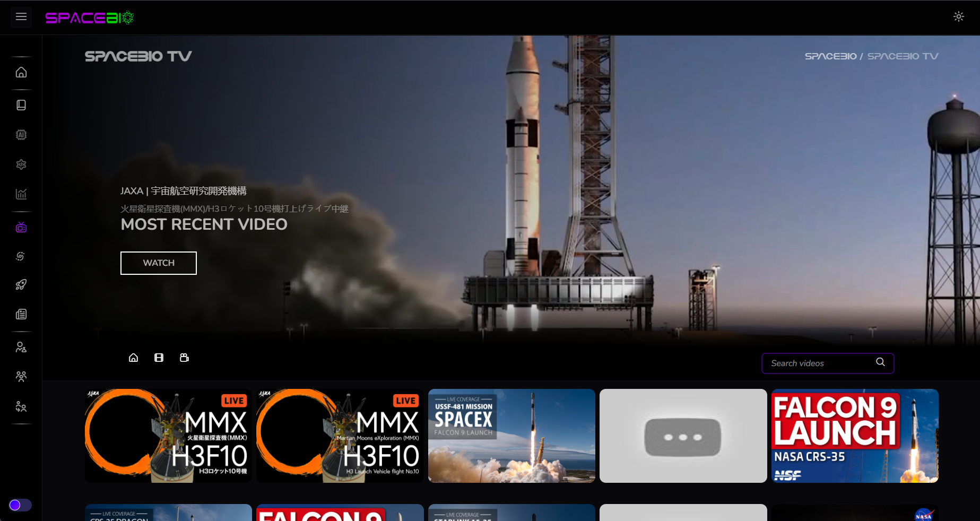
Task: Open the people group sidebar icon
Action: click(21, 377)
